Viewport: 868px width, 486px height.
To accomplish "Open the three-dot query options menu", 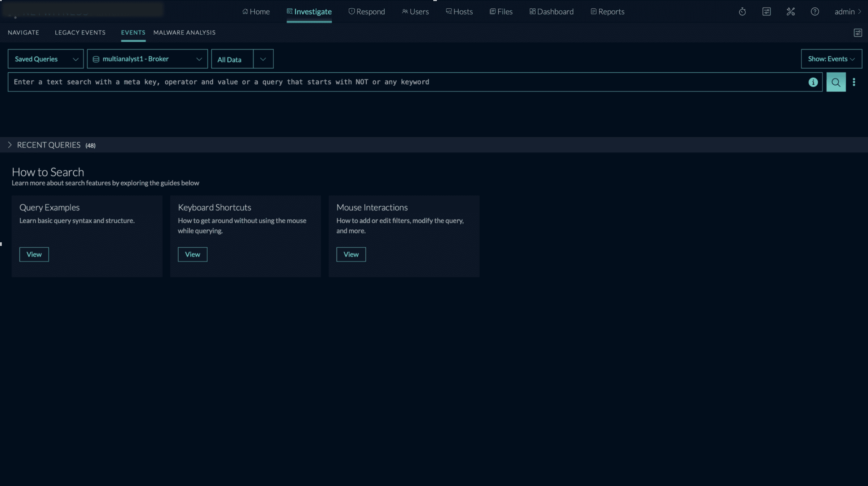I will tap(854, 82).
